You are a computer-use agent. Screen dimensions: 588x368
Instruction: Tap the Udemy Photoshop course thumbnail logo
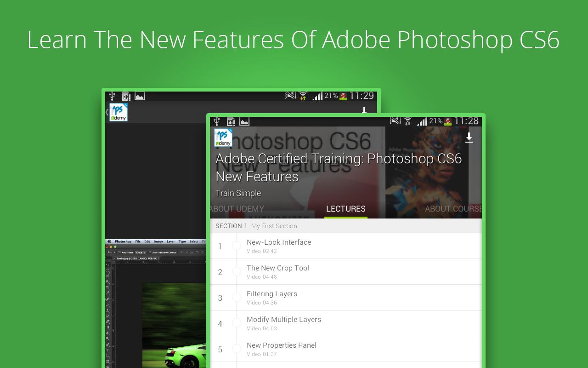pos(223,137)
